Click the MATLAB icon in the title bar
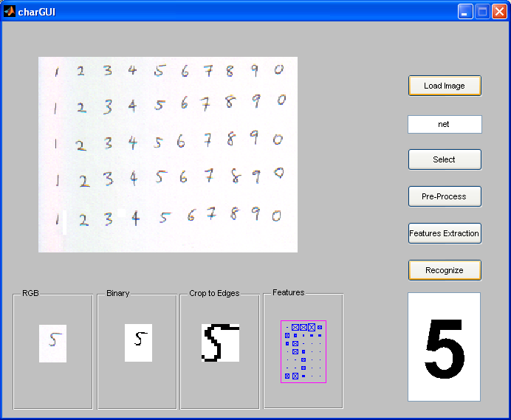 point(9,11)
